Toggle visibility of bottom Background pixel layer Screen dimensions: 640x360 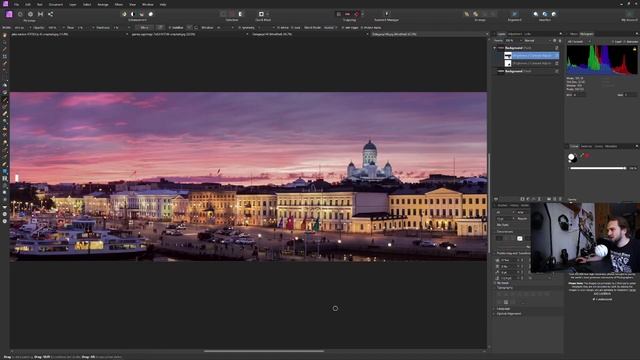coord(557,71)
